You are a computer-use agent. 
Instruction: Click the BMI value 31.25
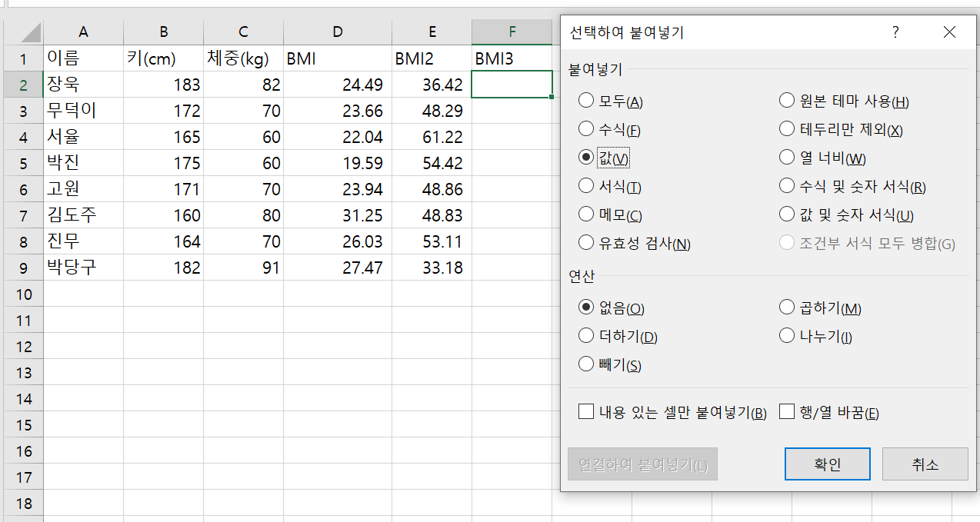pyautogui.click(x=338, y=215)
